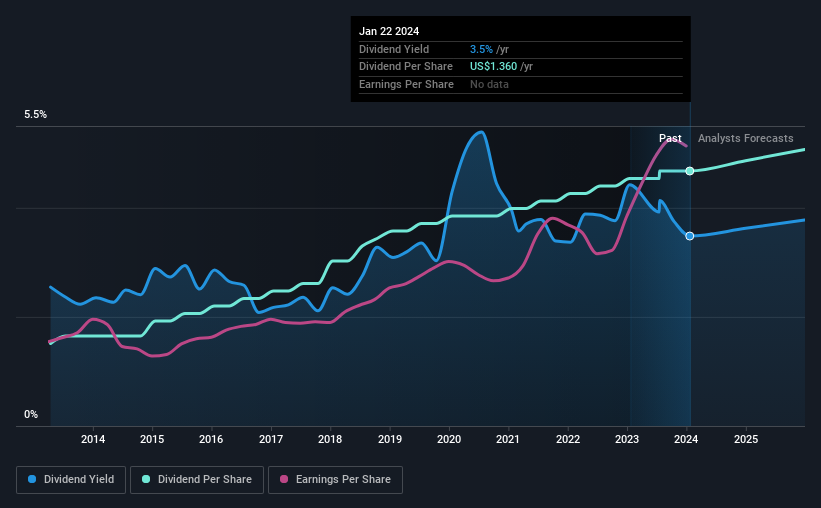Click the teal Dividend Per Share legend dot

click(146, 479)
